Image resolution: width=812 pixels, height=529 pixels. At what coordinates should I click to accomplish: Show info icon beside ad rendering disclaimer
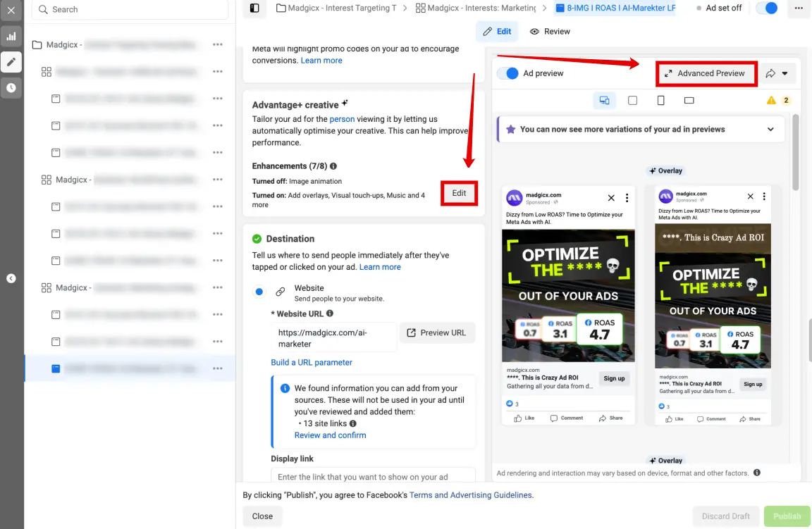pyautogui.click(x=756, y=473)
